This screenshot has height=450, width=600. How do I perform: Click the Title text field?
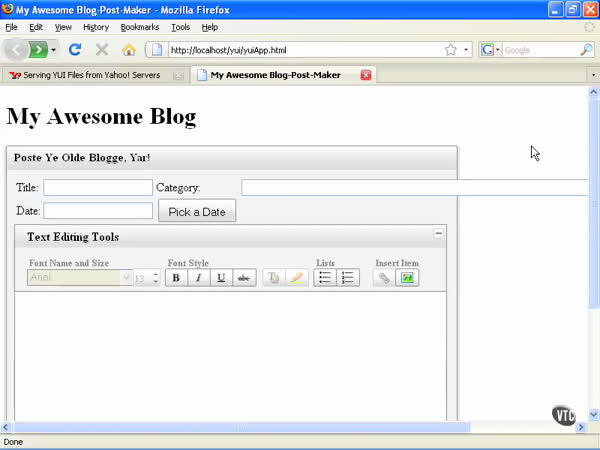point(98,187)
